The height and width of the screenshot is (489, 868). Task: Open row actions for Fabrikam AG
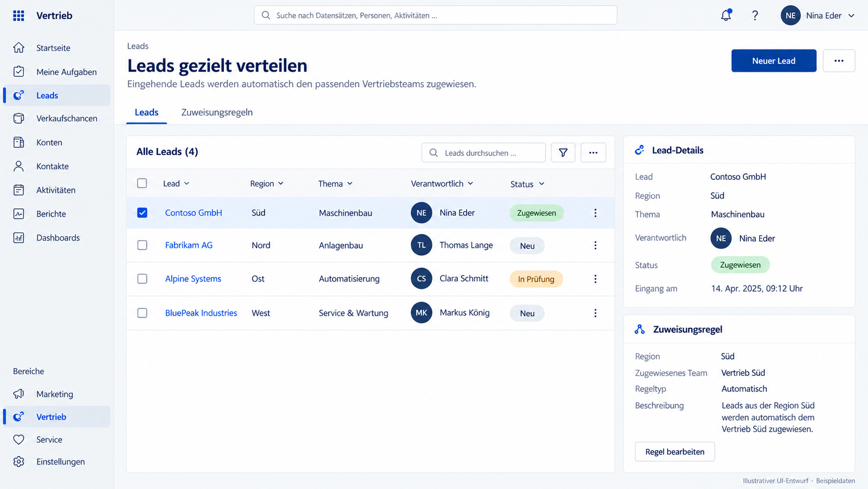(x=595, y=245)
